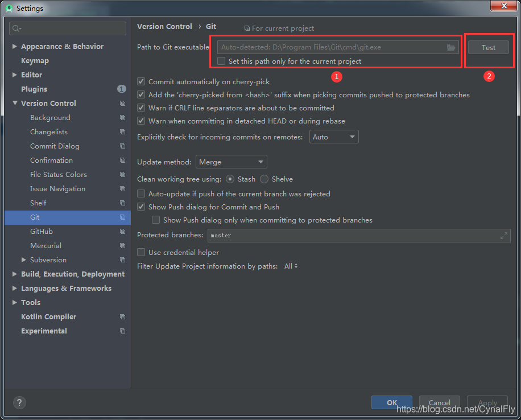Click the help question mark button
This screenshot has width=521, height=420.
click(19, 403)
